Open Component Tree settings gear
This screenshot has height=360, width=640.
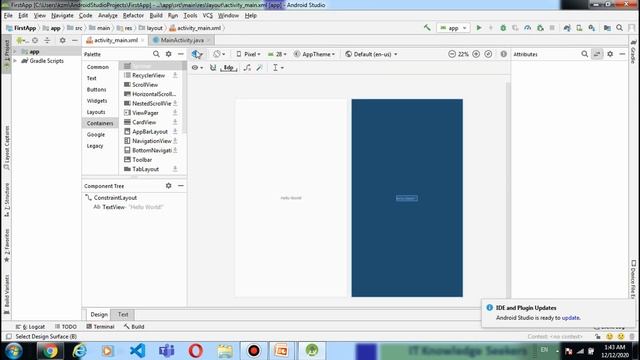click(169, 186)
